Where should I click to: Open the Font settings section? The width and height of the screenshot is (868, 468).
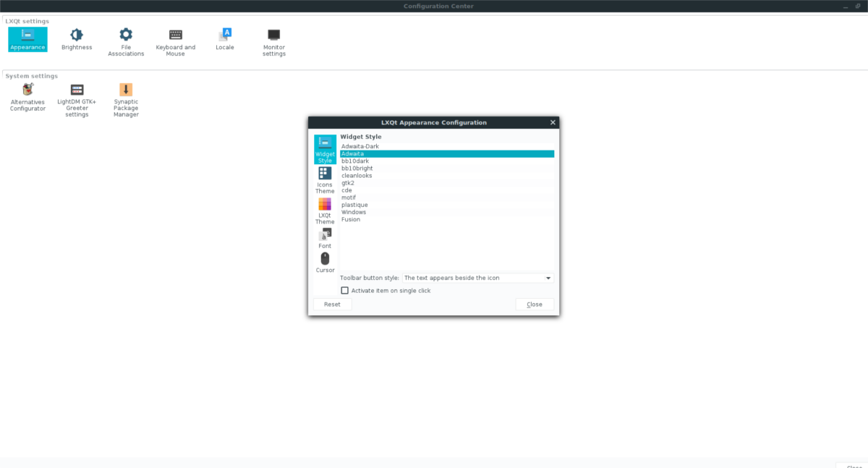[x=325, y=237]
